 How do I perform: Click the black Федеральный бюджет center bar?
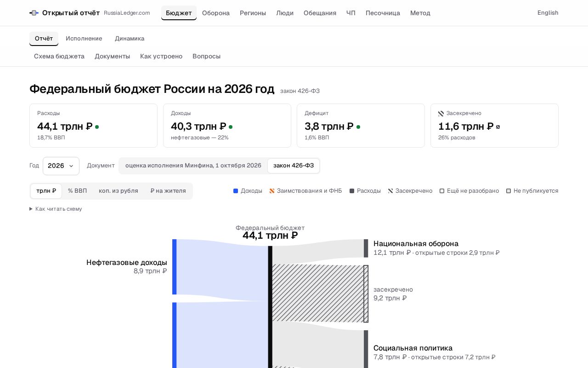click(x=270, y=307)
